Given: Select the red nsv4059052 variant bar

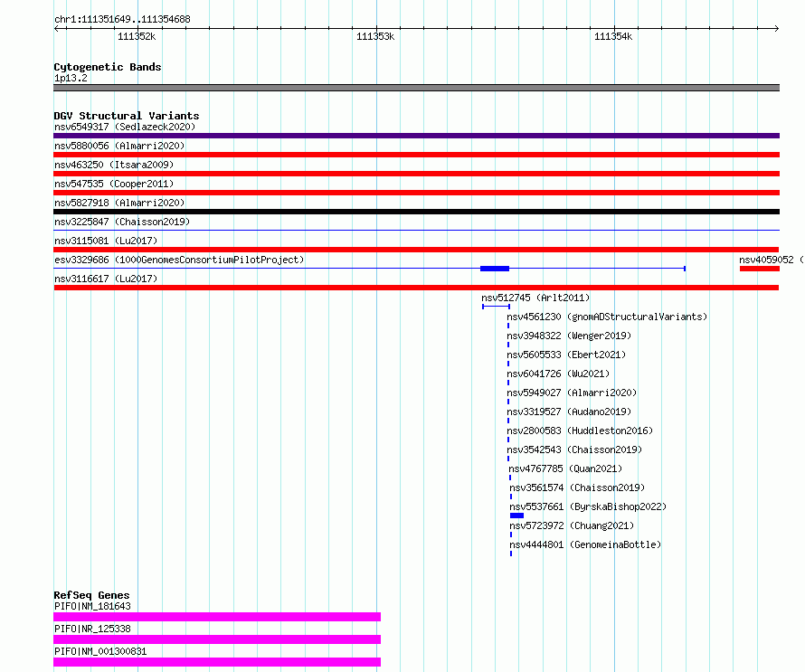Looking at the screenshot, I should tap(760, 269).
